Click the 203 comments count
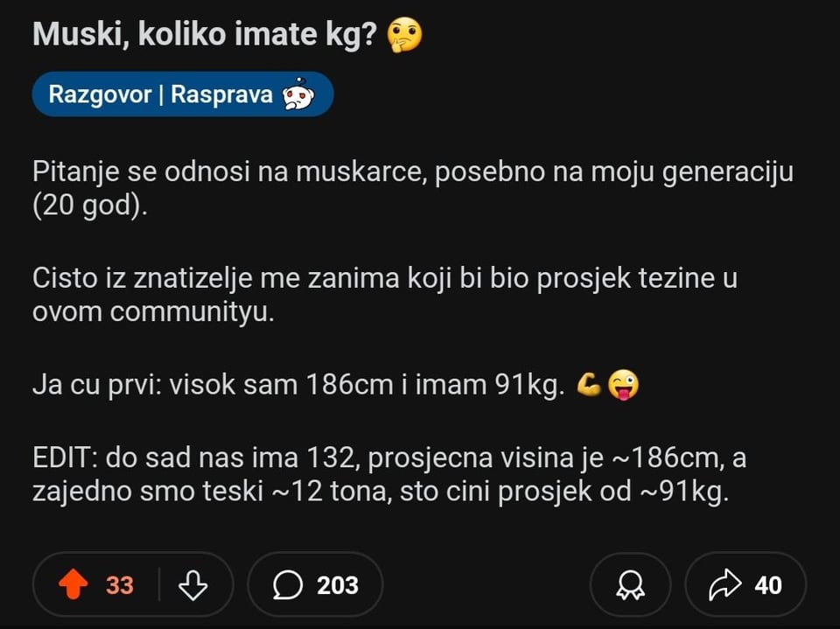Image resolution: width=840 pixels, height=629 pixels. coord(337,584)
